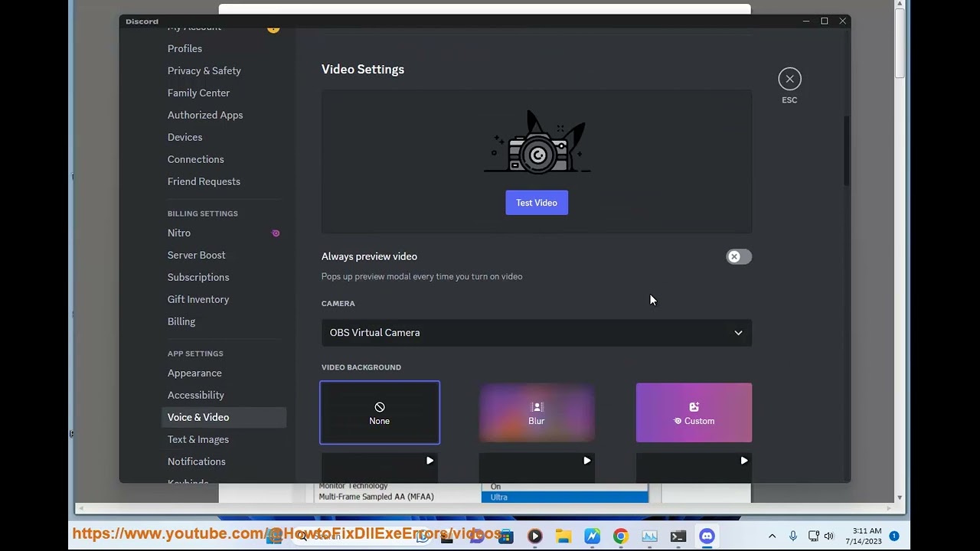Image resolution: width=980 pixels, height=551 pixels.
Task: Open clock showing 3:11 AM
Action: coord(864,536)
